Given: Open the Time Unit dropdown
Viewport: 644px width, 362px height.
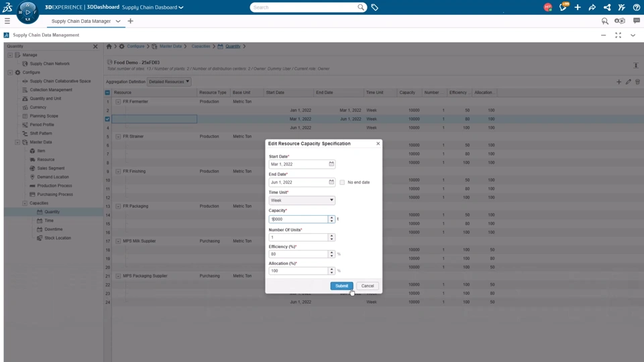Looking at the screenshot, I should (x=302, y=200).
